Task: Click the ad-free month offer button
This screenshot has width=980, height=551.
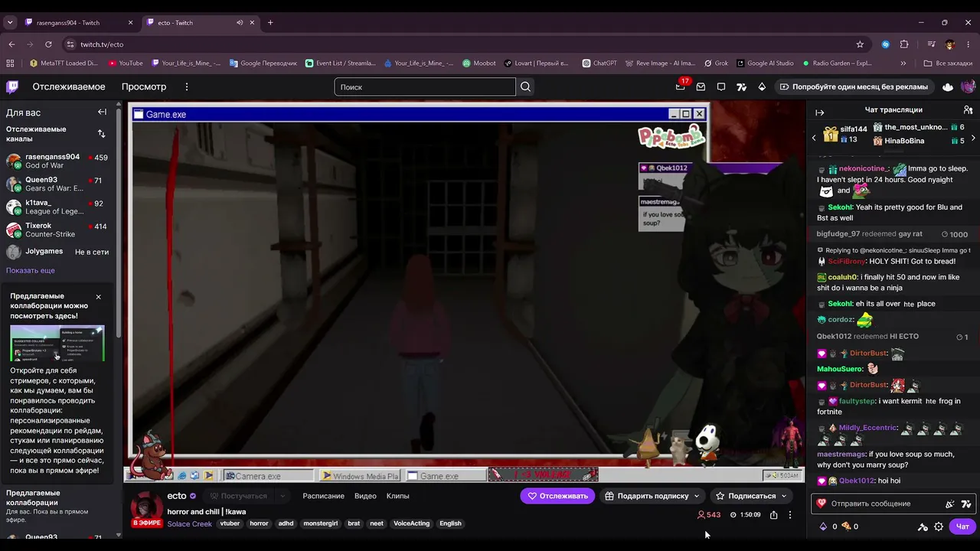Action: pyautogui.click(x=854, y=87)
